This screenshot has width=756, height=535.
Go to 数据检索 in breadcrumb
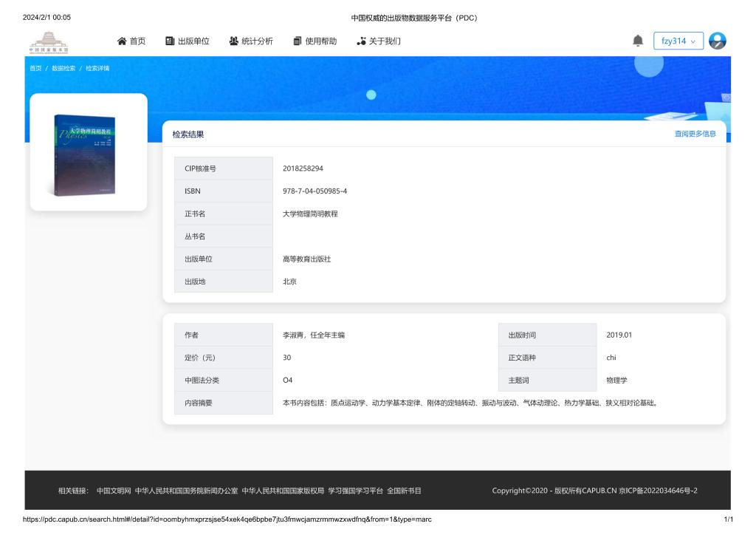pos(63,69)
